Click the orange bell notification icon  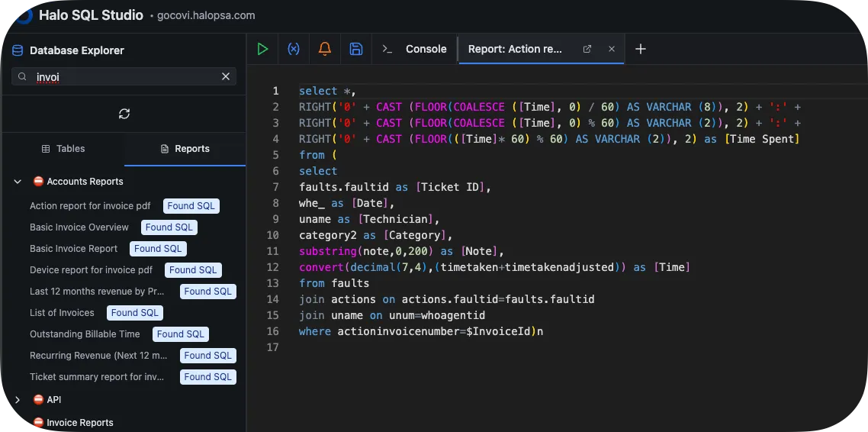(325, 49)
